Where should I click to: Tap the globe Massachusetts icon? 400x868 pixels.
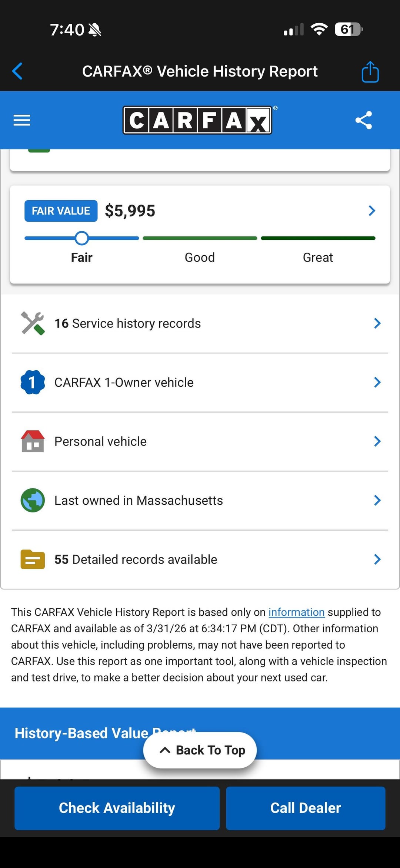tap(33, 500)
